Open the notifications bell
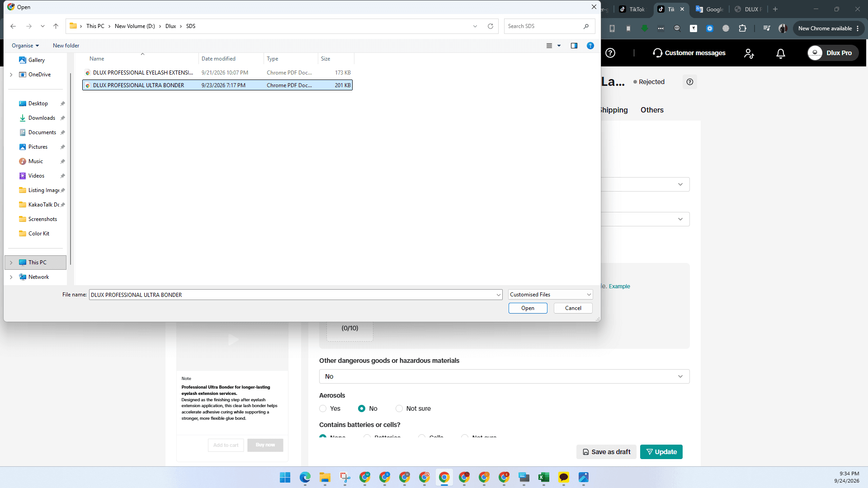 pos(780,53)
